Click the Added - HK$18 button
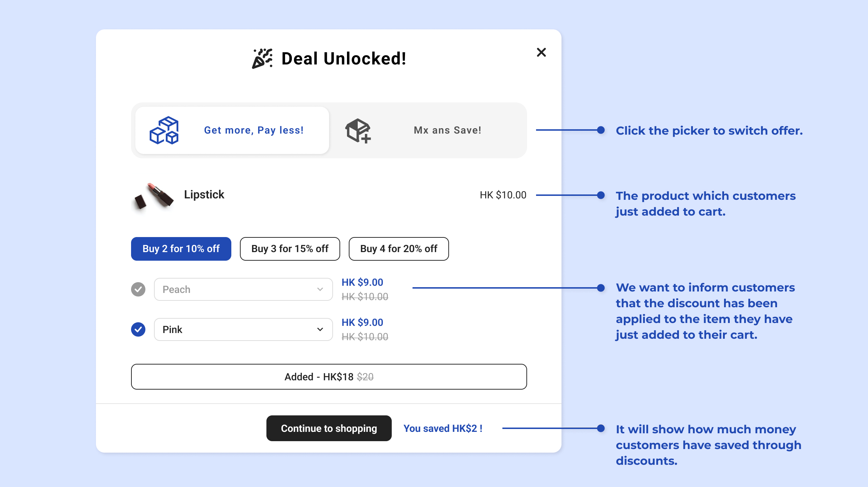 click(x=329, y=377)
